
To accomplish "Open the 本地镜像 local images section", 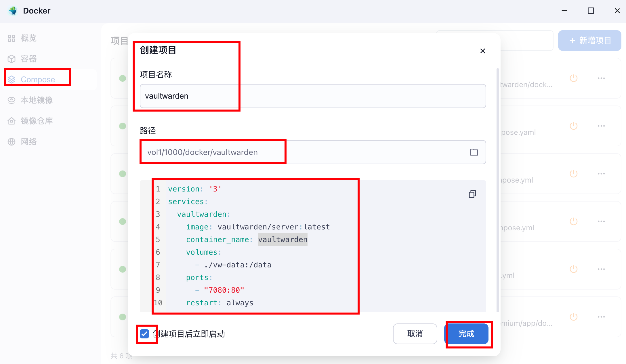I will [49, 100].
